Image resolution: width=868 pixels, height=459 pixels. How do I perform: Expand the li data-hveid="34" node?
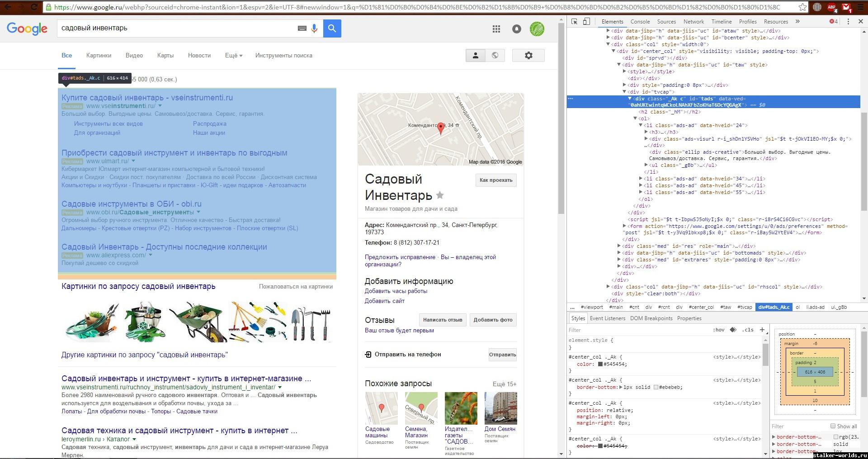tap(641, 179)
